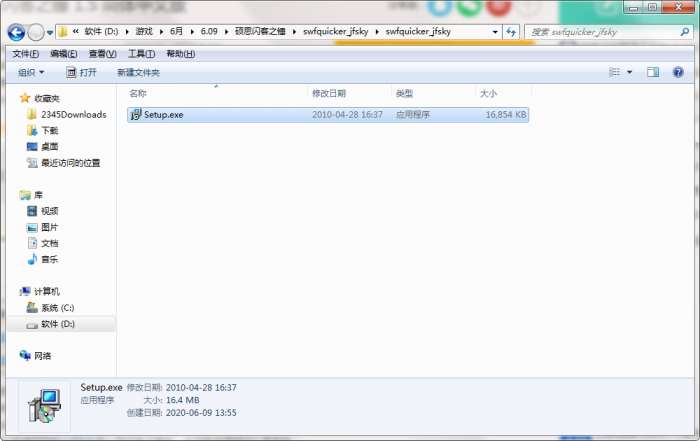This screenshot has width=700, height=441.
Task: Expand arrow after 6.09 breadcrumb
Action: tap(226, 32)
